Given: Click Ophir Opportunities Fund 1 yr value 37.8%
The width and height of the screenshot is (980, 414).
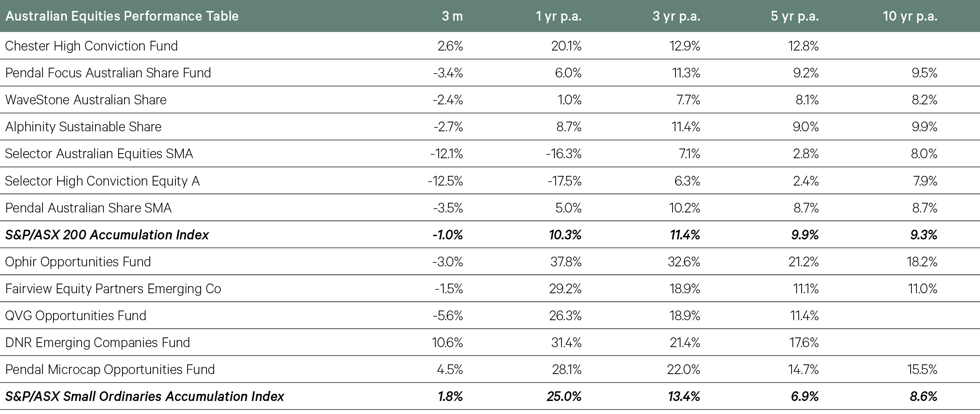Looking at the screenshot, I should pos(566,262).
